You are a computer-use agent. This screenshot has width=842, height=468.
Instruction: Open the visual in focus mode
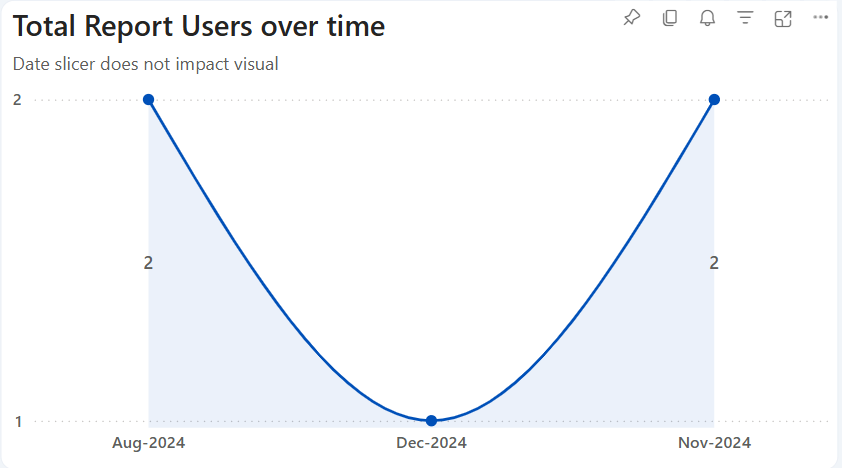point(783,18)
